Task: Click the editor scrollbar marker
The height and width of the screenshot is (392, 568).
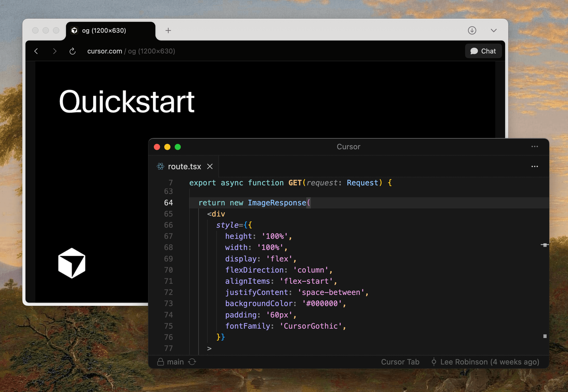Action: pyautogui.click(x=545, y=245)
